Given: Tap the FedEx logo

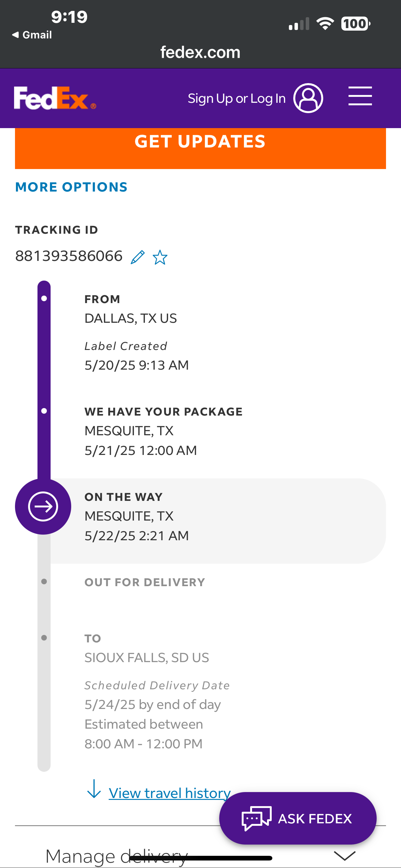Looking at the screenshot, I should (x=55, y=98).
